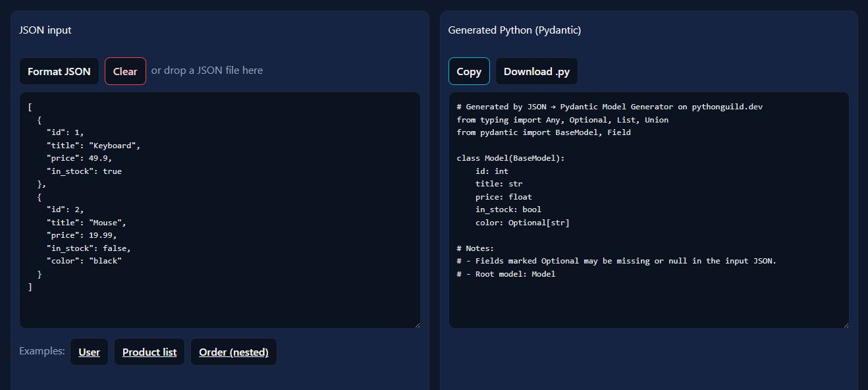Image resolution: width=868 pixels, height=390 pixels.
Task: Click the "from typing import" line
Action: click(562, 120)
